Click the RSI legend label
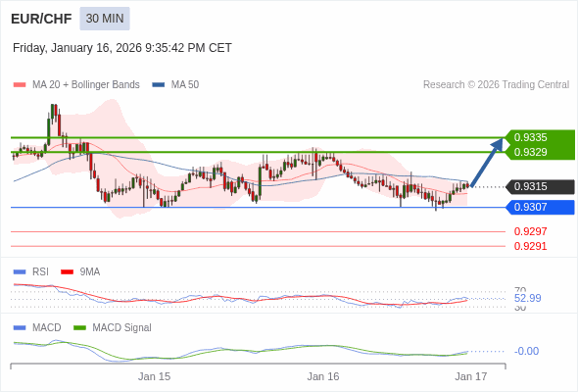This screenshot has width=578, height=392. pos(40,272)
